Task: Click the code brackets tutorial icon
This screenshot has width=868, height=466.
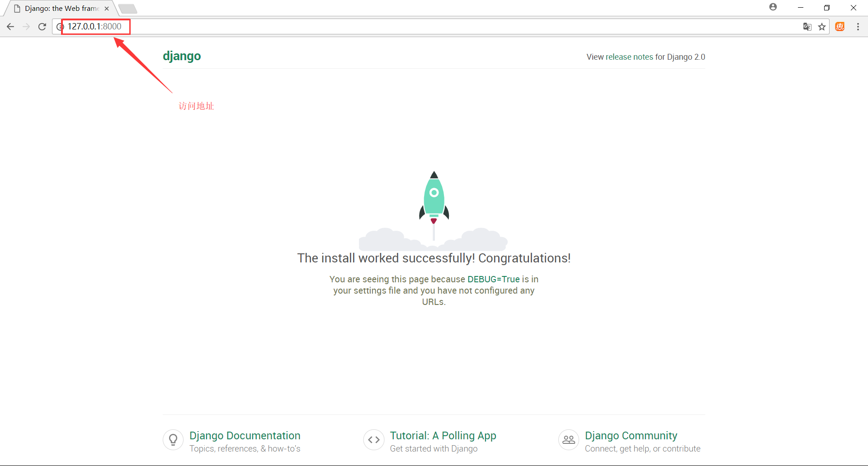Action: click(374, 440)
